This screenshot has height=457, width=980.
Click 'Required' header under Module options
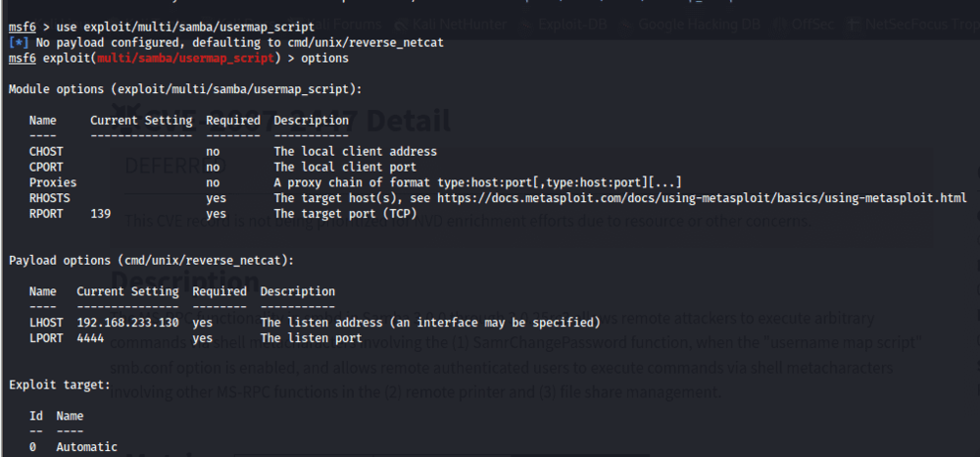[x=233, y=120]
